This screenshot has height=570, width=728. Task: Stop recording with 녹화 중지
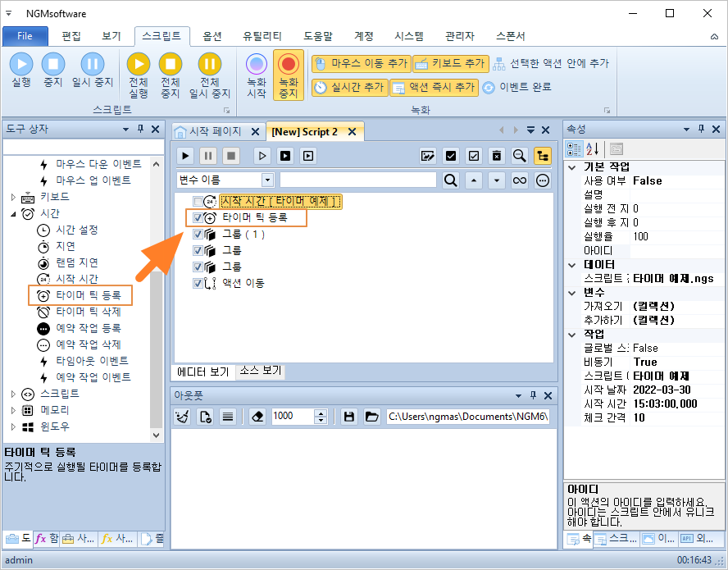[x=289, y=75]
